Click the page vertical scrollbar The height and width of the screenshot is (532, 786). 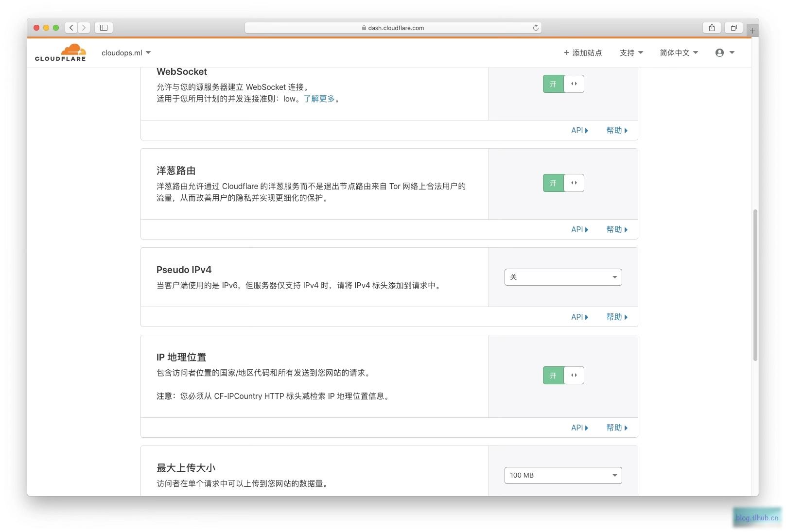755,285
